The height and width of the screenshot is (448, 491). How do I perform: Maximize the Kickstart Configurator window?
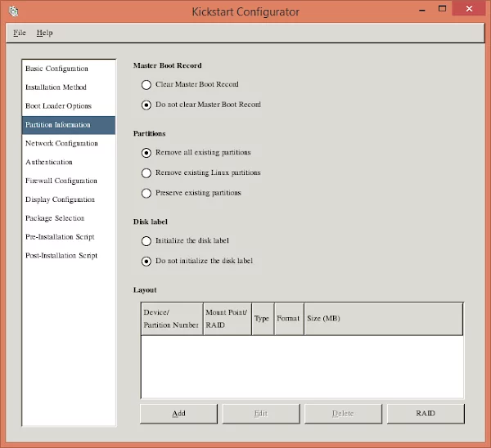click(442, 9)
